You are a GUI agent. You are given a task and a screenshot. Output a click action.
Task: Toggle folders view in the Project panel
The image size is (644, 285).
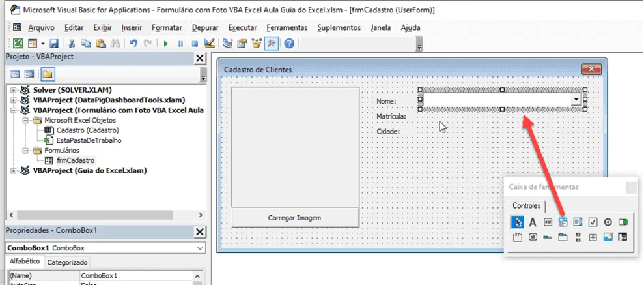pyautogui.click(x=48, y=74)
